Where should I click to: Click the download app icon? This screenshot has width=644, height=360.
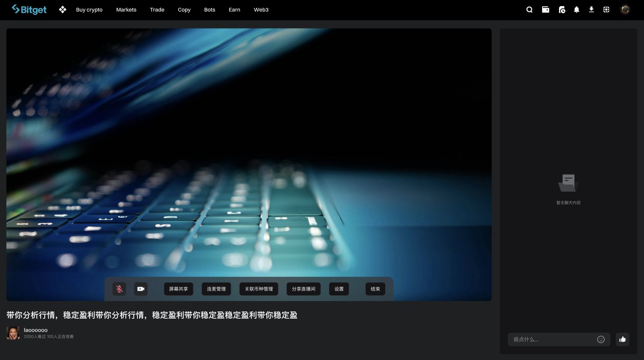[591, 10]
